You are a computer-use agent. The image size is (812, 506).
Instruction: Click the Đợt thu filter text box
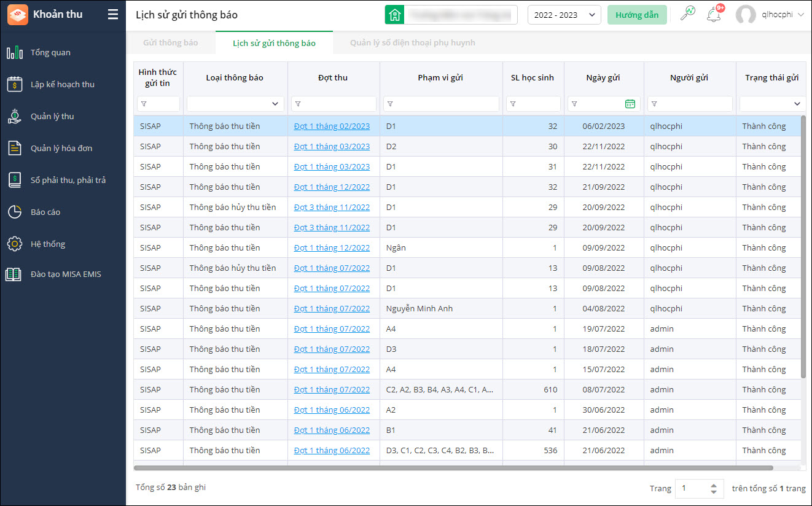pos(334,104)
